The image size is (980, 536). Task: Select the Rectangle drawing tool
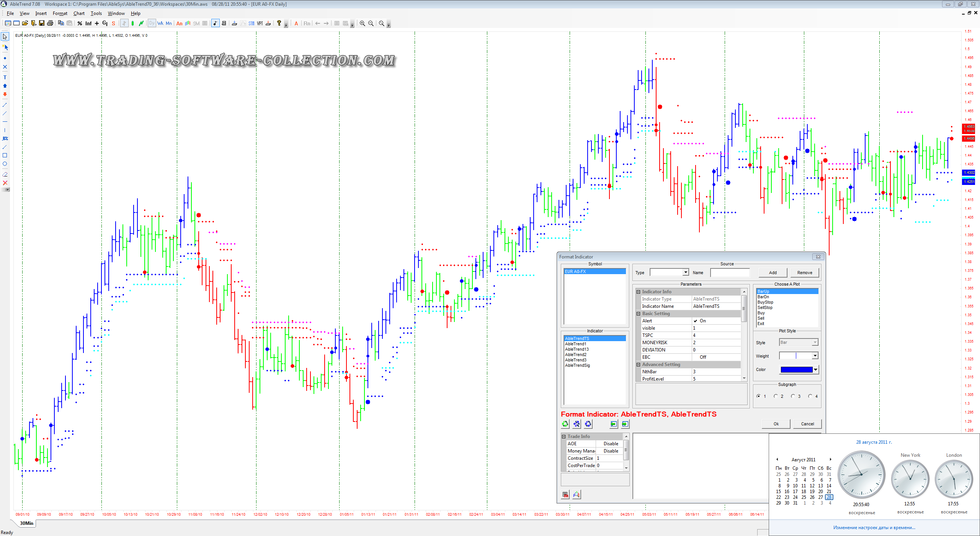click(5, 155)
